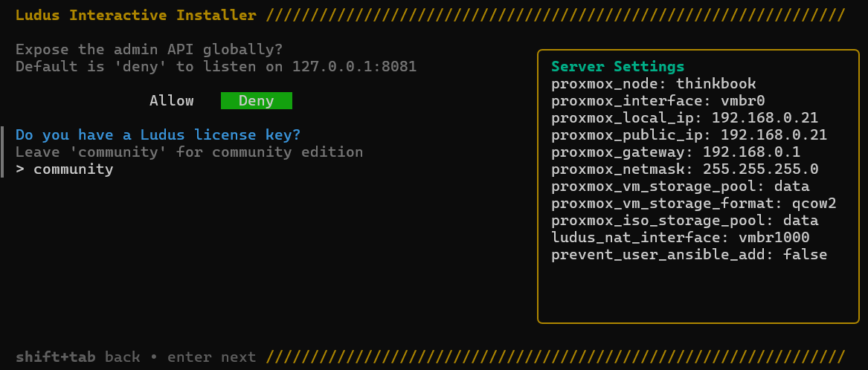
Task: Select the prevent_user_ansible_add: false line
Action: (689, 255)
